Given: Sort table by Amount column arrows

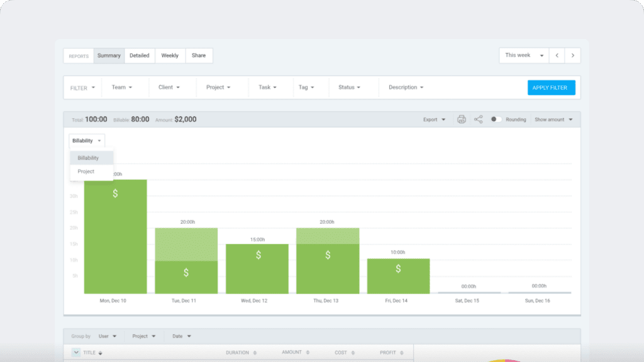Looking at the screenshot, I should [x=308, y=353].
